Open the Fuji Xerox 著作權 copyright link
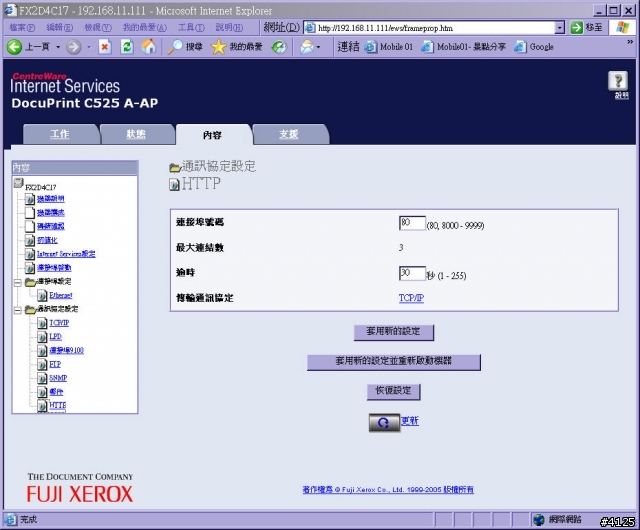Viewport: 640px width, 530px height. click(388, 489)
